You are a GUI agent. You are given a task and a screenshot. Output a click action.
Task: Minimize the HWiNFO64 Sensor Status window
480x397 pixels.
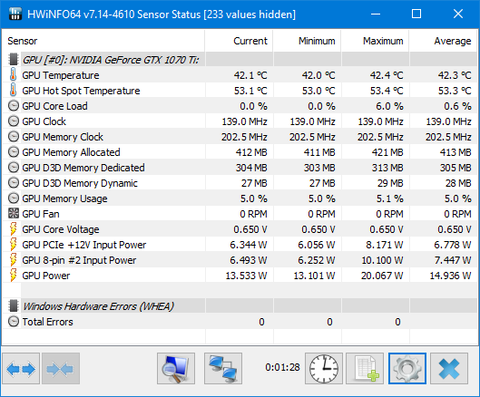click(x=376, y=14)
